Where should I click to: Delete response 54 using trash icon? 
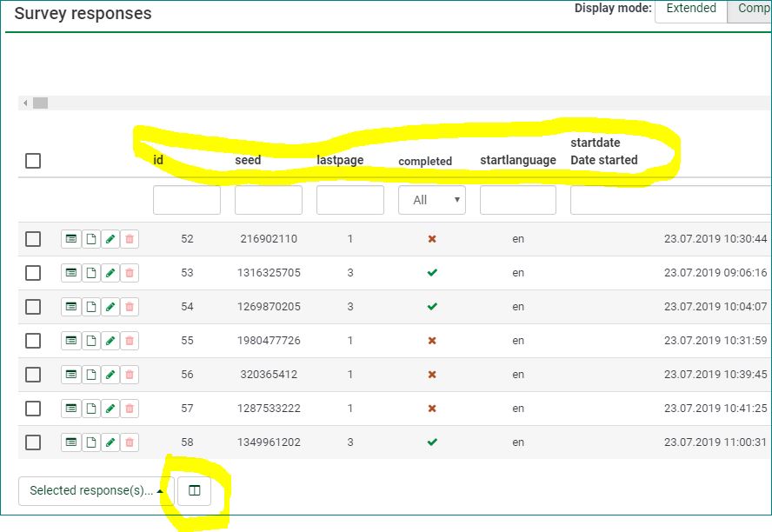[130, 307]
